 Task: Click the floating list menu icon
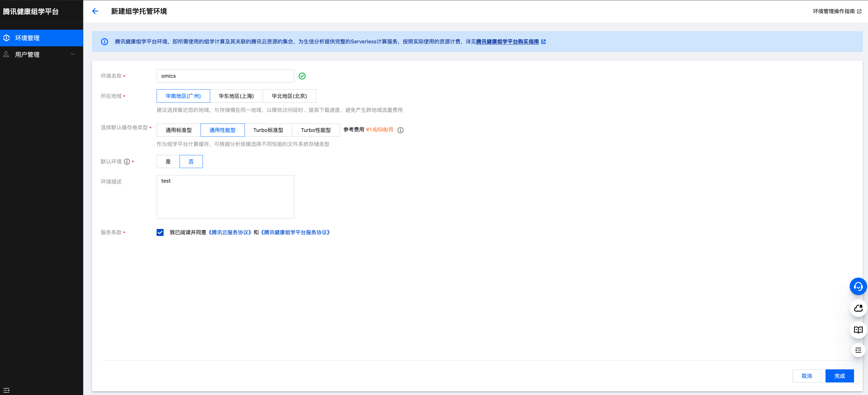(858, 350)
